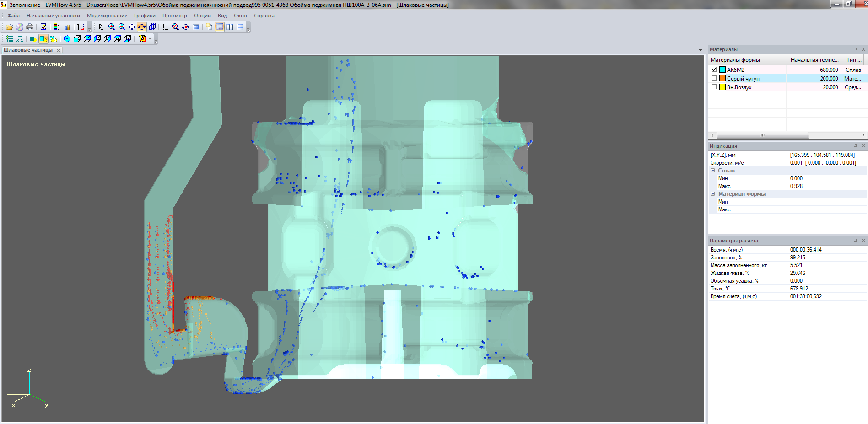Click the bar chart icon
The width and height of the screenshot is (868, 424).
coord(67,27)
